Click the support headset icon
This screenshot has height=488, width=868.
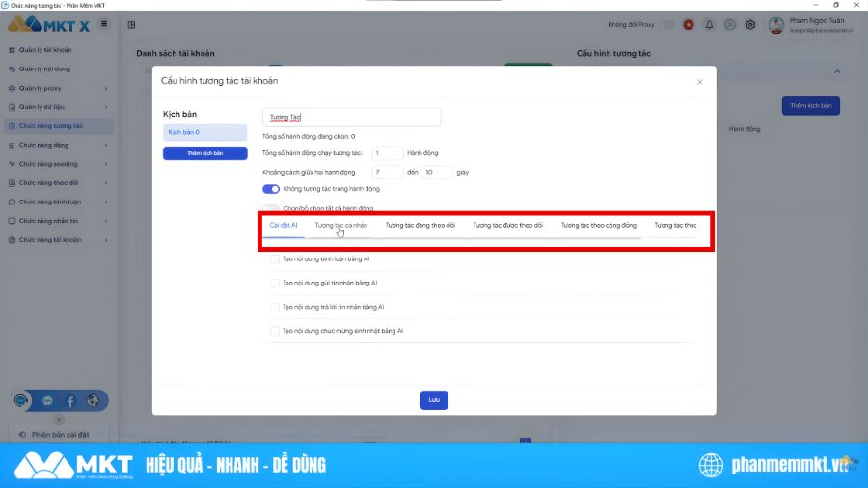pos(21,400)
